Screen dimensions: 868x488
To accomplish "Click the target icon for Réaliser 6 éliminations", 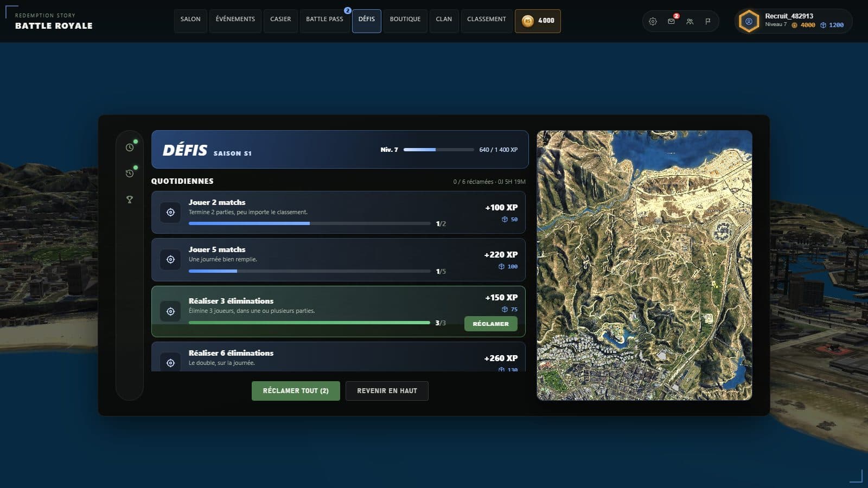I will tap(170, 363).
